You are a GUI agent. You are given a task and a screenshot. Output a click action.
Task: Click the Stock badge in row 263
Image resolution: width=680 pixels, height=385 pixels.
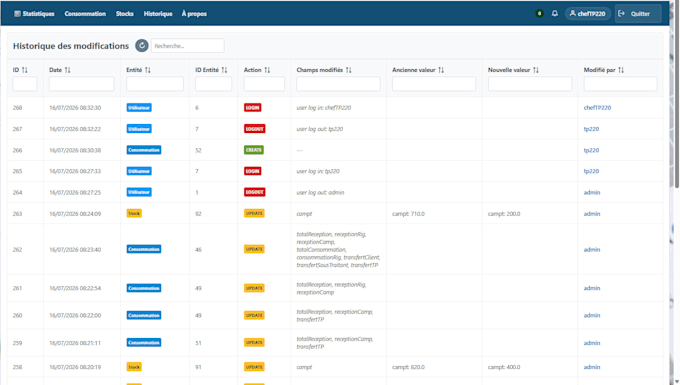click(134, 213)
